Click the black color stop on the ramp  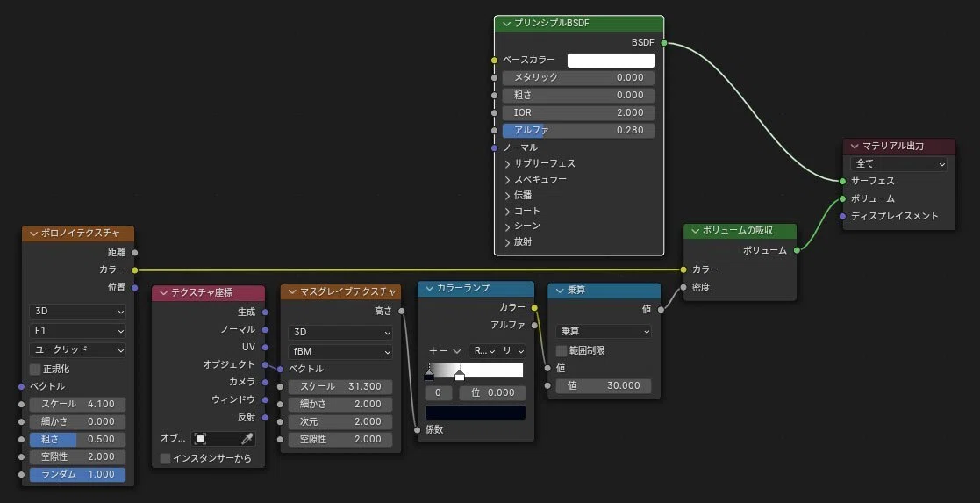[429, 375]
